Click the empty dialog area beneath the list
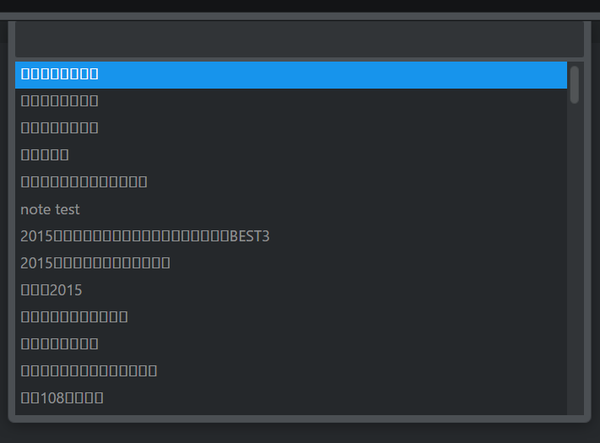600x443 pixels. [x=300, y=433]
